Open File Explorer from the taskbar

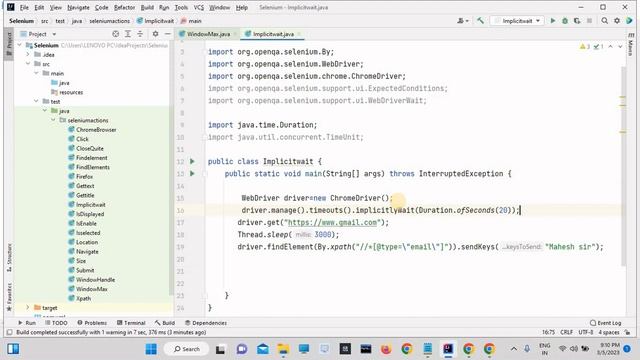(283, 349)
